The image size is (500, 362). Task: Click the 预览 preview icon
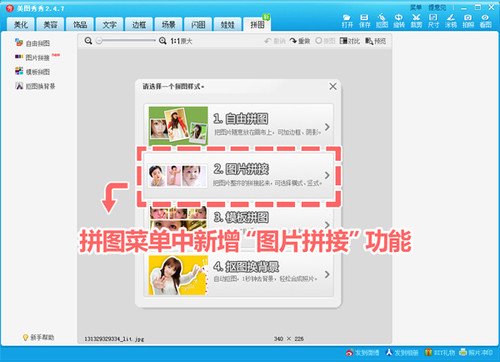[x=369, y=41]
